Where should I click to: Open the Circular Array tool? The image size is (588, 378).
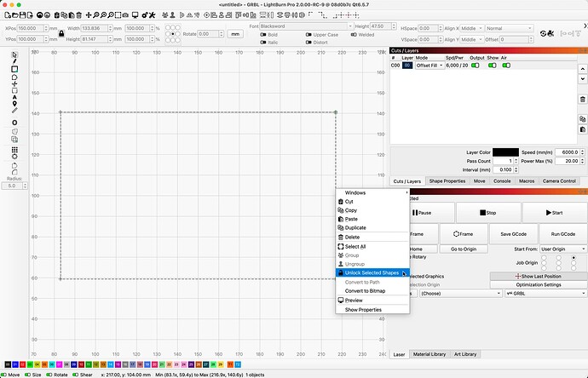[14, 156]
